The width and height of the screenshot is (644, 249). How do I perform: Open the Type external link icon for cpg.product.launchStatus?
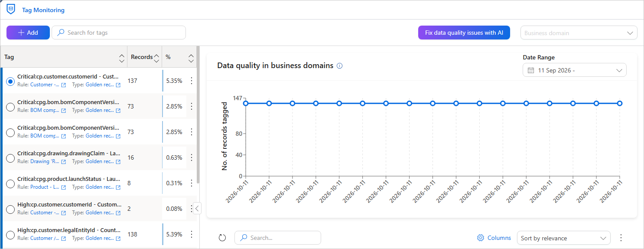pos(118,187)
